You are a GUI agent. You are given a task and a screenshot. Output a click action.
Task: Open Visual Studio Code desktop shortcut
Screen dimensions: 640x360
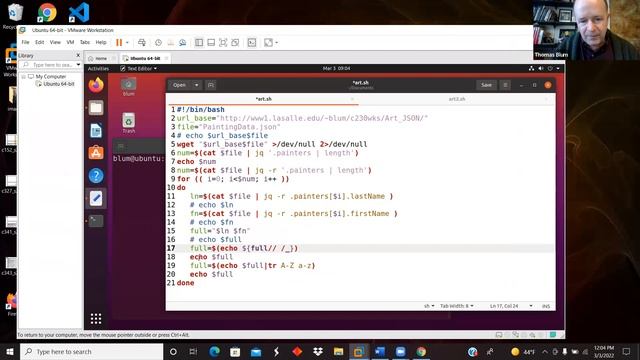point(79,12)
